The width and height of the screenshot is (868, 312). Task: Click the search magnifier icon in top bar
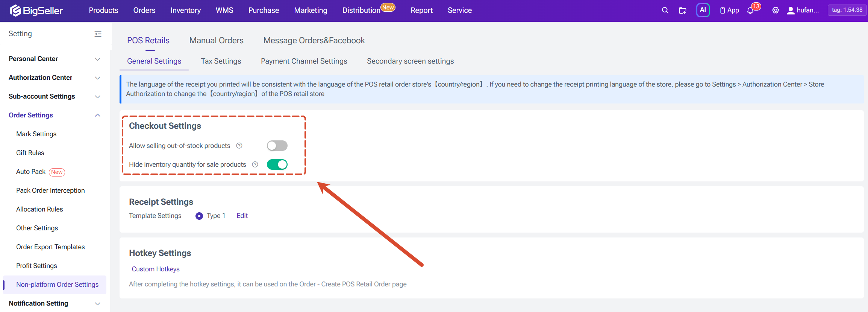point(665,11)
